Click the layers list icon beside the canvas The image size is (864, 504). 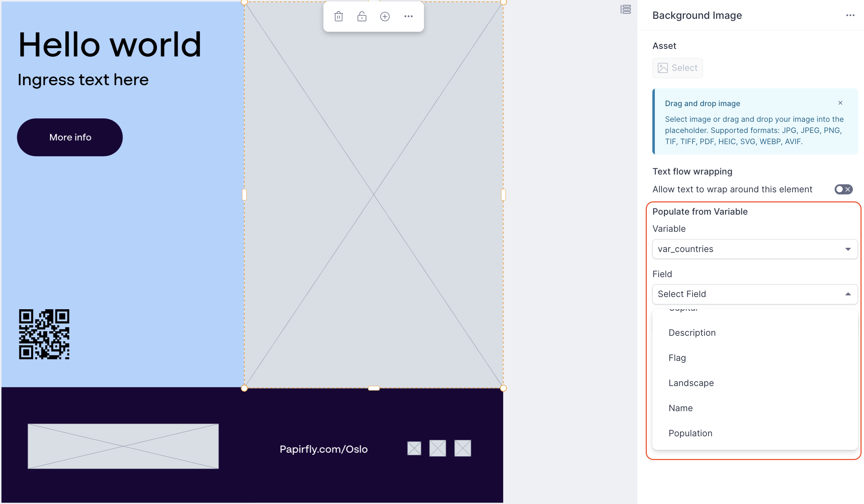pyautogui.click(x=626, y=9)
